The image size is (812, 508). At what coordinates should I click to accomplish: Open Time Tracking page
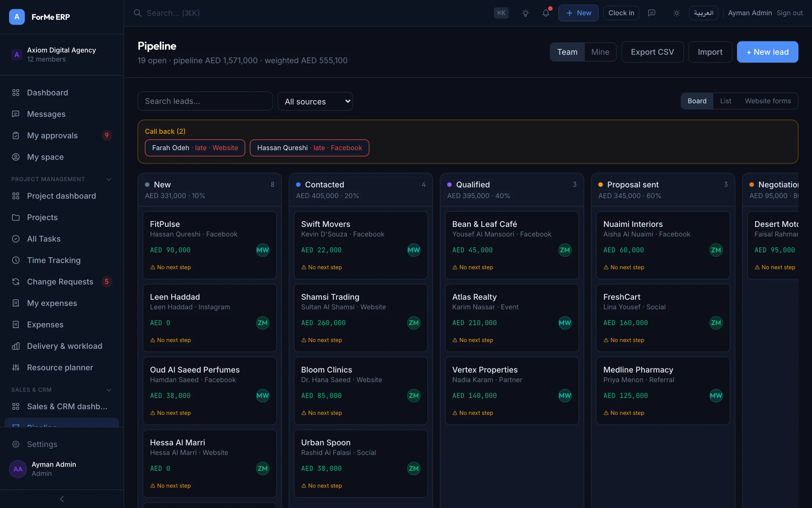pos(62,260)
